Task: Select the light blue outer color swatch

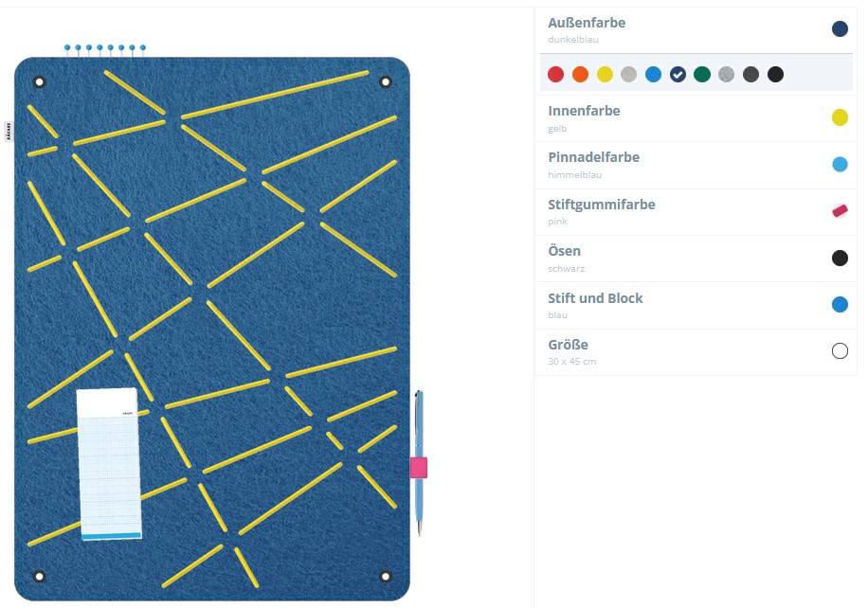Action: click(653, 74)
